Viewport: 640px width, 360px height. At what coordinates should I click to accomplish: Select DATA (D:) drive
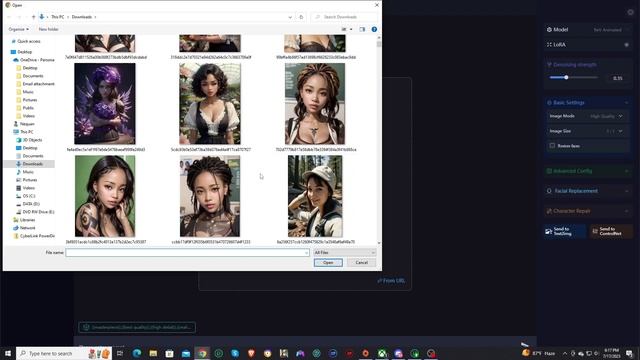[x=28, y=204]
